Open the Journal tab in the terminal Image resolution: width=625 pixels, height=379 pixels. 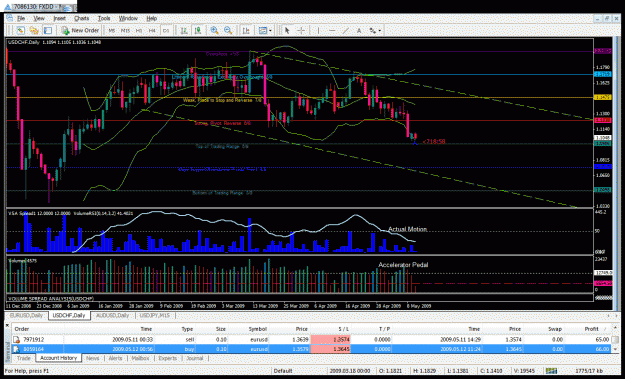195,358
